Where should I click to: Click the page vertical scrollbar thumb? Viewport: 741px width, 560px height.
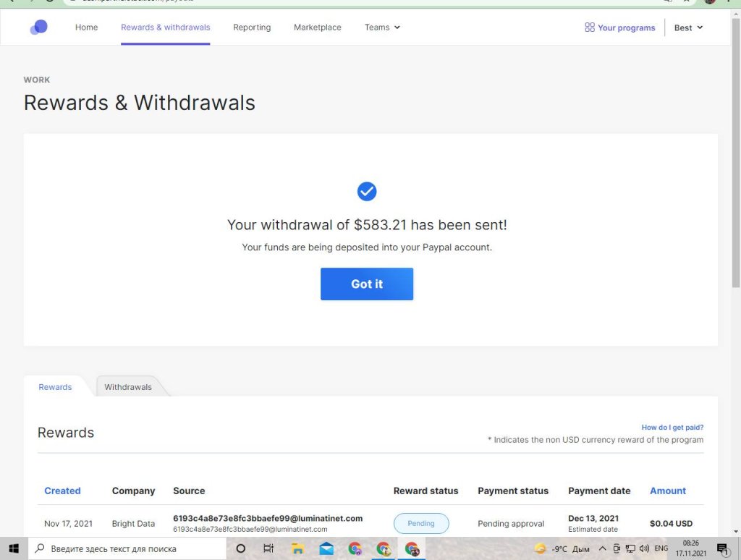pos(736,152)
